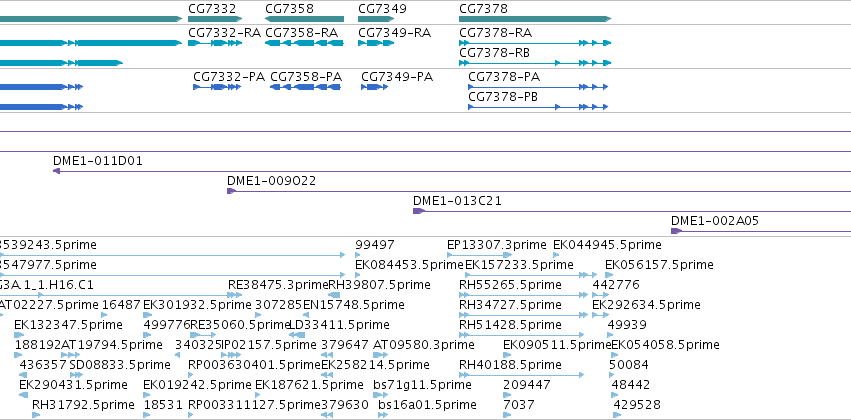The width and height of the screenshot is (851, 420).
Task: Select EST 188192
Action: 39,345
